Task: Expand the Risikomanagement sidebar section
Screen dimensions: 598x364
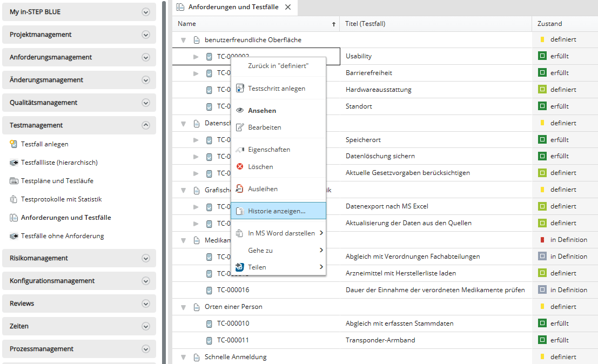Action: [145, 258]
